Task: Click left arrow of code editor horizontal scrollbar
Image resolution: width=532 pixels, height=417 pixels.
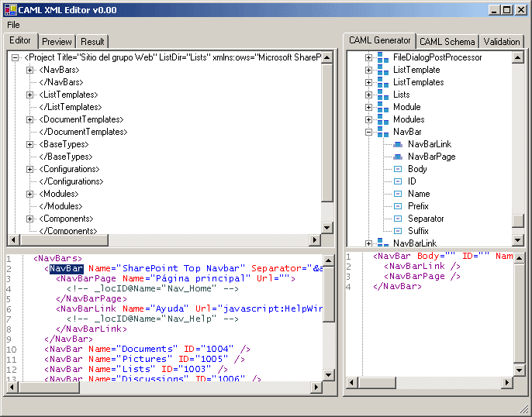Action: coord(12,388)
